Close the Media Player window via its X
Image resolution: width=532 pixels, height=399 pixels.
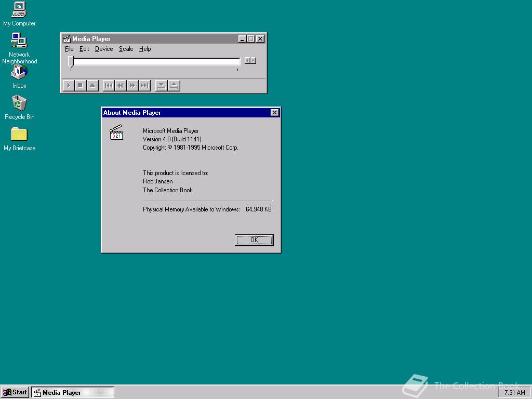[x=260, y=39]
